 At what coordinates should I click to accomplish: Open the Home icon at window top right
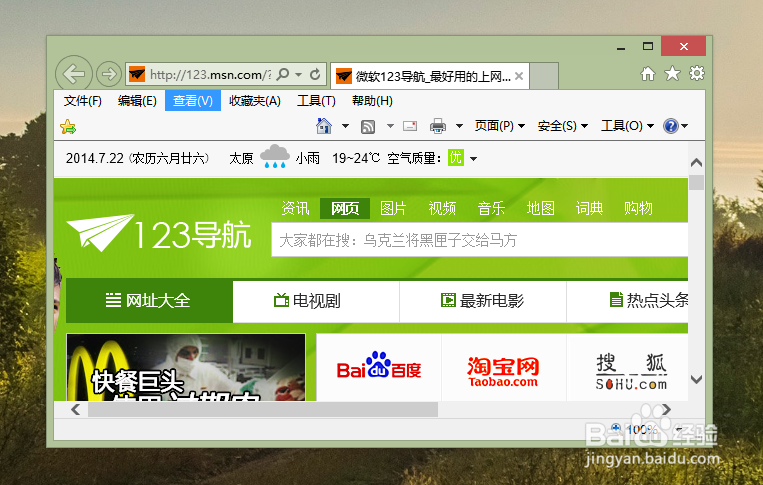pos(647,74)
